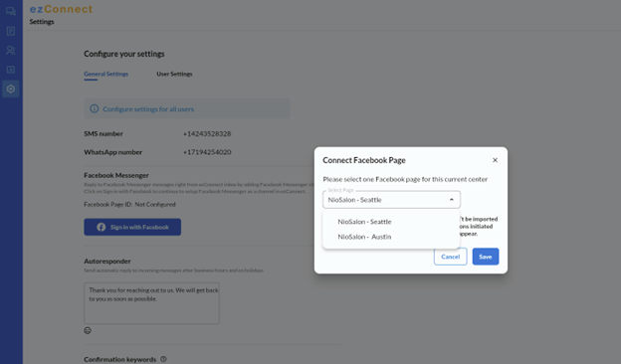
Task: Click the Sign in with Facebook button
Action: pos(132,227)
